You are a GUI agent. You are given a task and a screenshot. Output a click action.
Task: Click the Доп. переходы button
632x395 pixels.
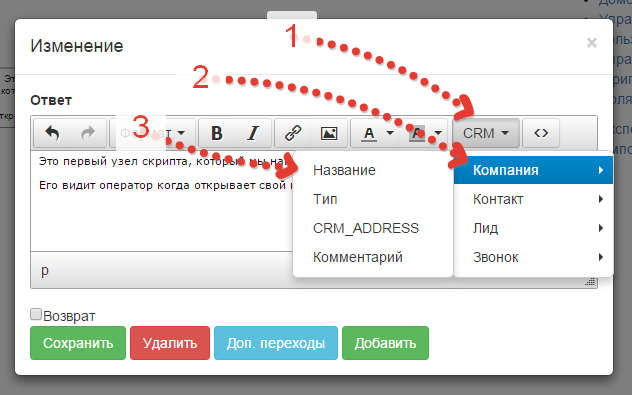[x=276, y=343]
